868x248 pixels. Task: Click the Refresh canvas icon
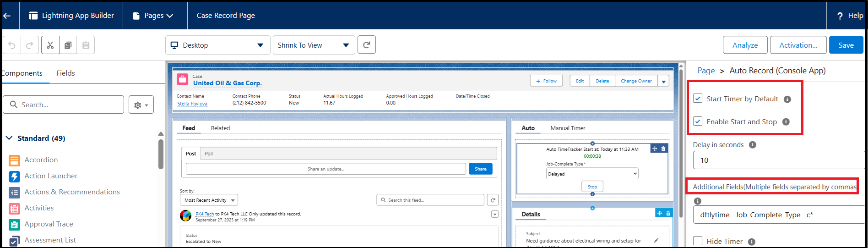pos(367,45)
